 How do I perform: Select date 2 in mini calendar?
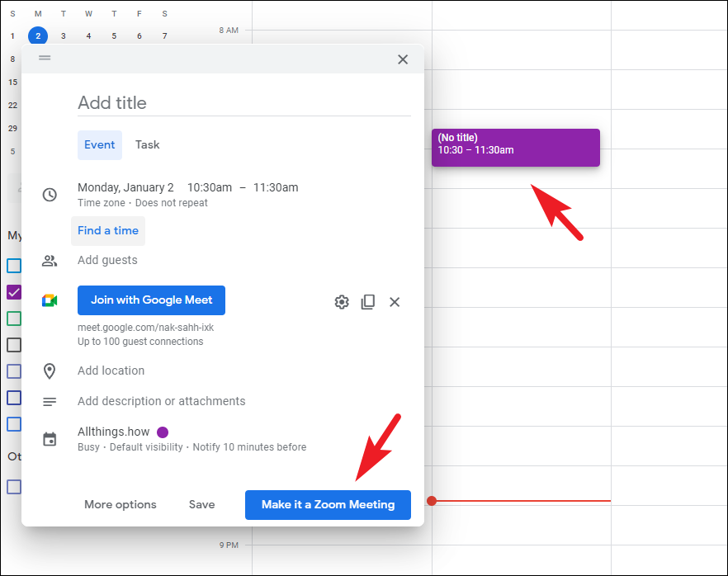click(38, 36)
